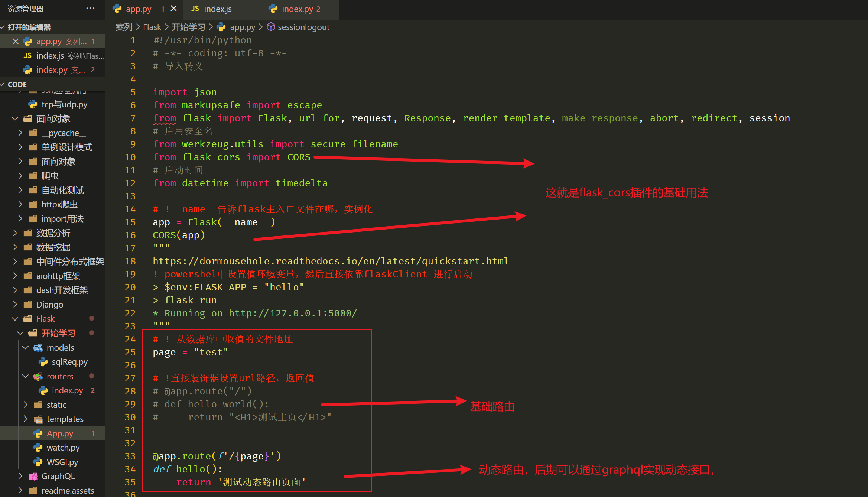
Task: Open sqlReq.py file in models
Action: click(x=69, y=362)
